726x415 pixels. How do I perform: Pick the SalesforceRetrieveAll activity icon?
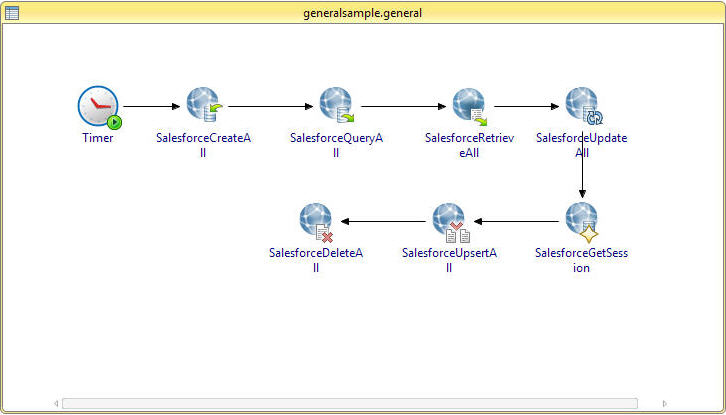(470, 107)
